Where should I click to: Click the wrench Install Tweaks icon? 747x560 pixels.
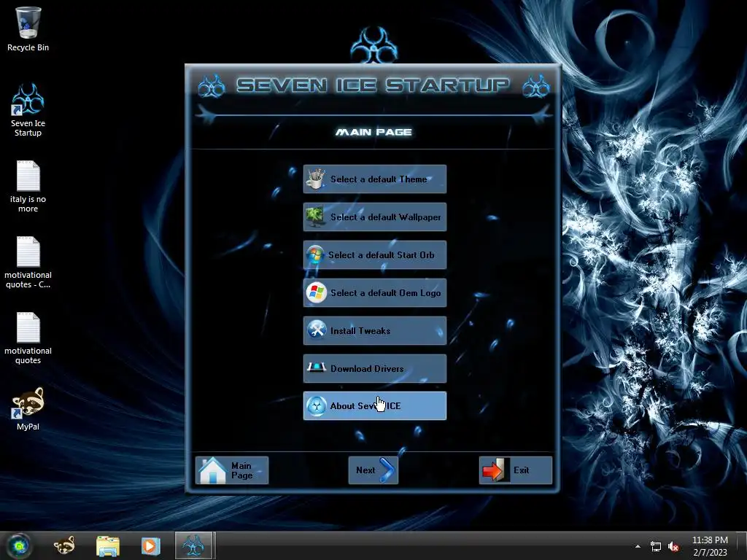(x=317, y=330)
